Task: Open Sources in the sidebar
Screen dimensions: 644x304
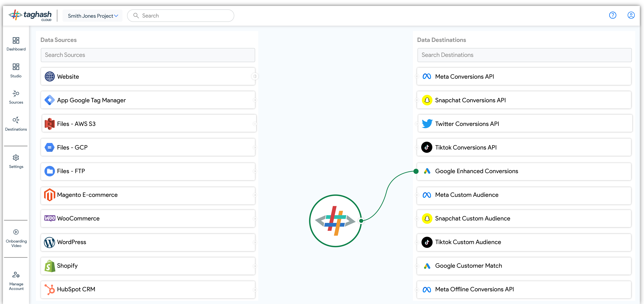Action: [x=16, y=97]
